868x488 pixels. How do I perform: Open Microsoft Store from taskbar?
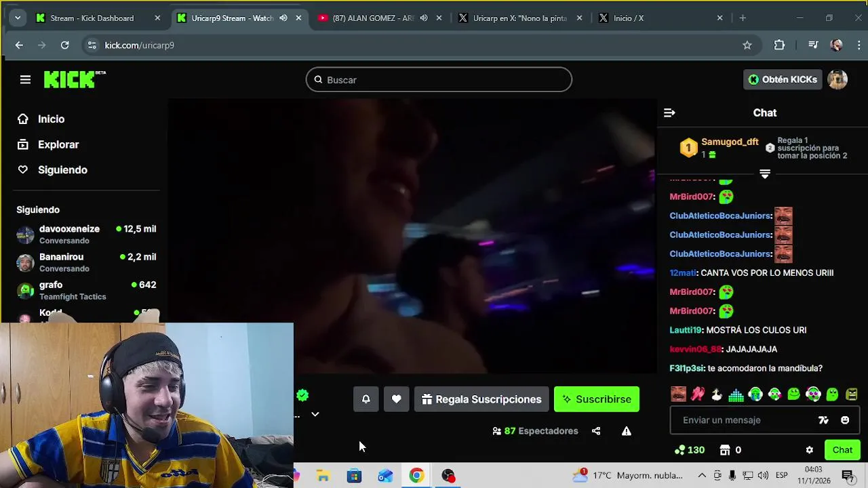[354, 476]
